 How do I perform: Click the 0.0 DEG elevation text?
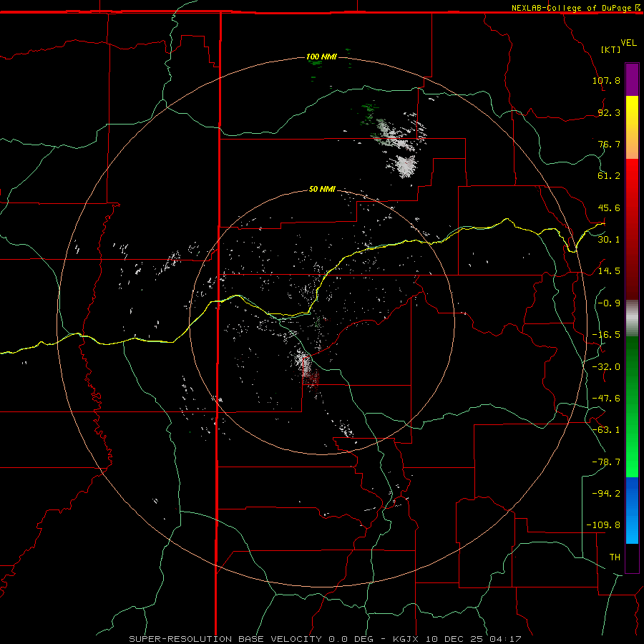click(x=351, y=639)
